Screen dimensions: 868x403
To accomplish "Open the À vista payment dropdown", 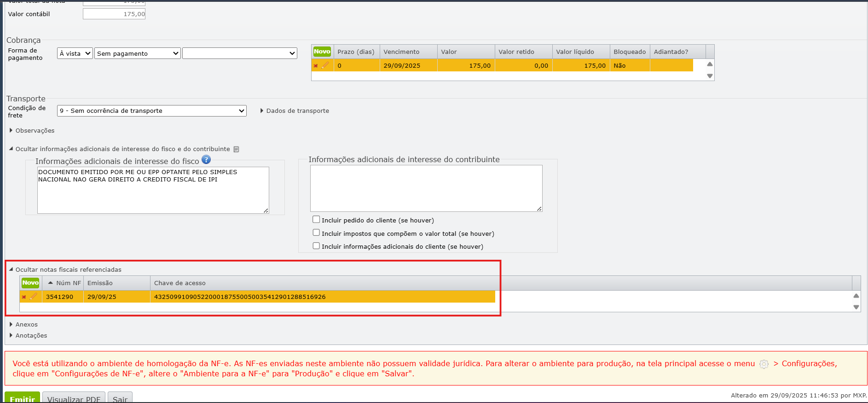I will pyautogui.click(x=75, y=53).
